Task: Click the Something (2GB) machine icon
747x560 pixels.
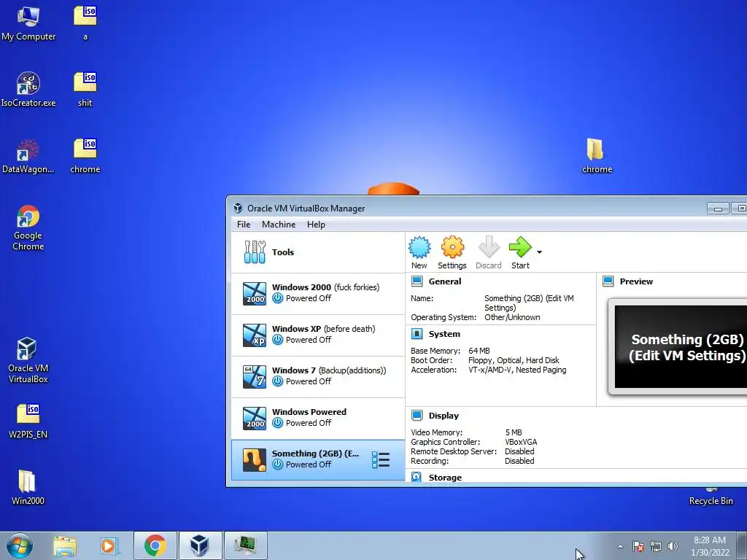Action: 255,459
